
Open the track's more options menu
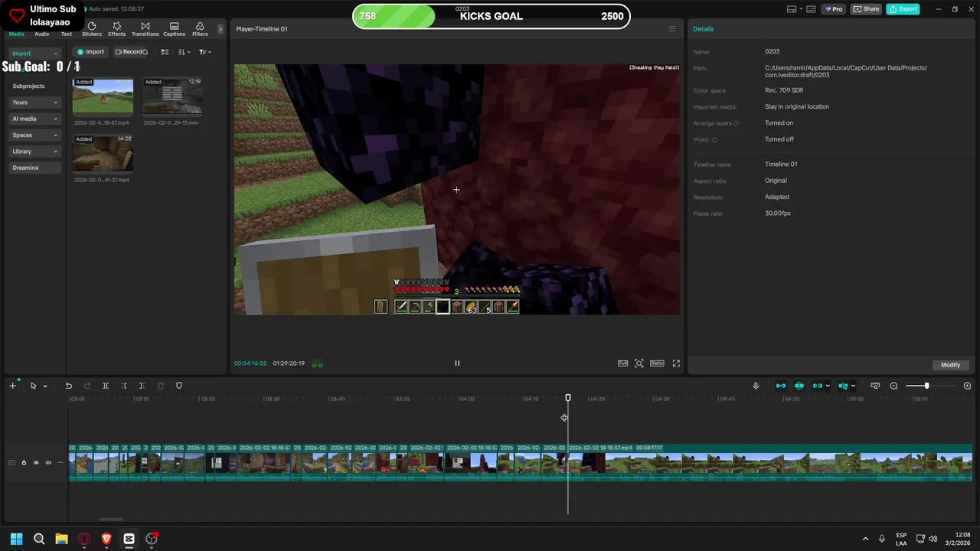[x=60, y=462]
